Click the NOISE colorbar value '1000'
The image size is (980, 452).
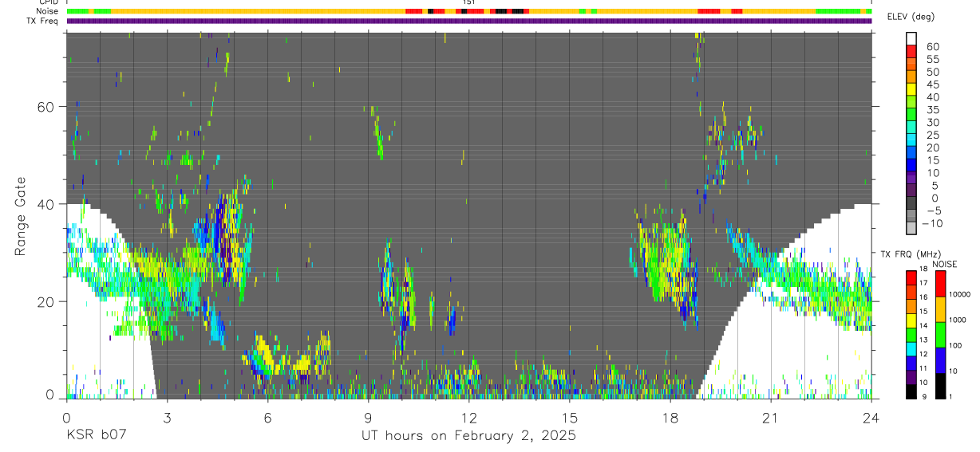coord(958,320)
